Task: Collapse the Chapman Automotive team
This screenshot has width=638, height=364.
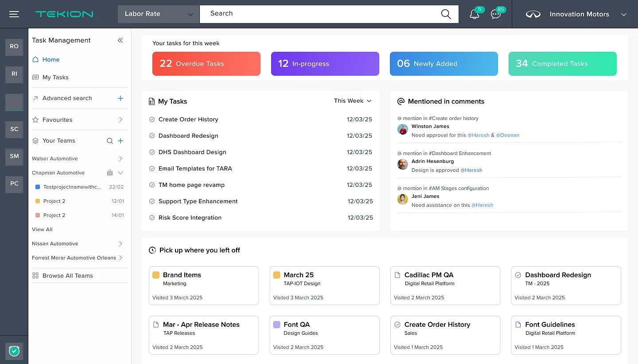Action: [x=121, y=173]
